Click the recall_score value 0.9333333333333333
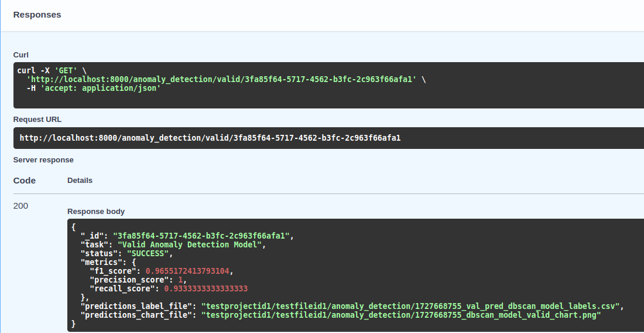 pyautogui.click(x=205, y=288)
